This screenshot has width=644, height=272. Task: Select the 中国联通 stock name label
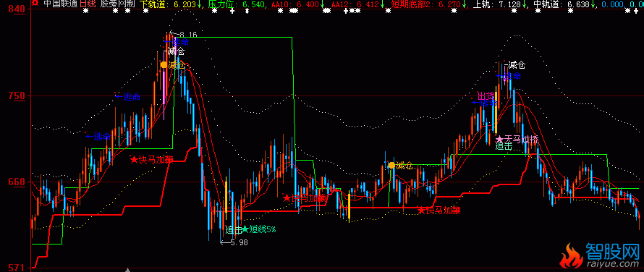[60, 4]
